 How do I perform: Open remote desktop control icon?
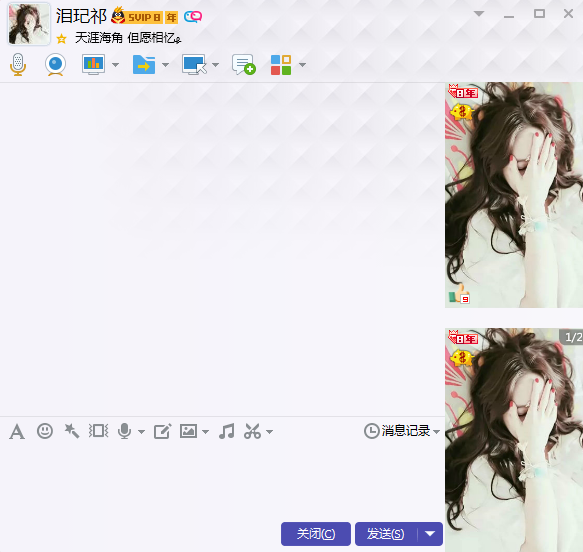click(194, 65)
